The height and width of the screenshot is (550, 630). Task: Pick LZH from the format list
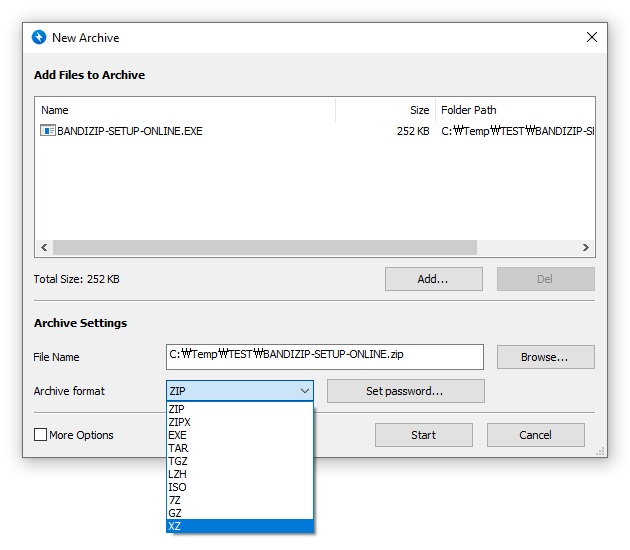click(239, 474)
